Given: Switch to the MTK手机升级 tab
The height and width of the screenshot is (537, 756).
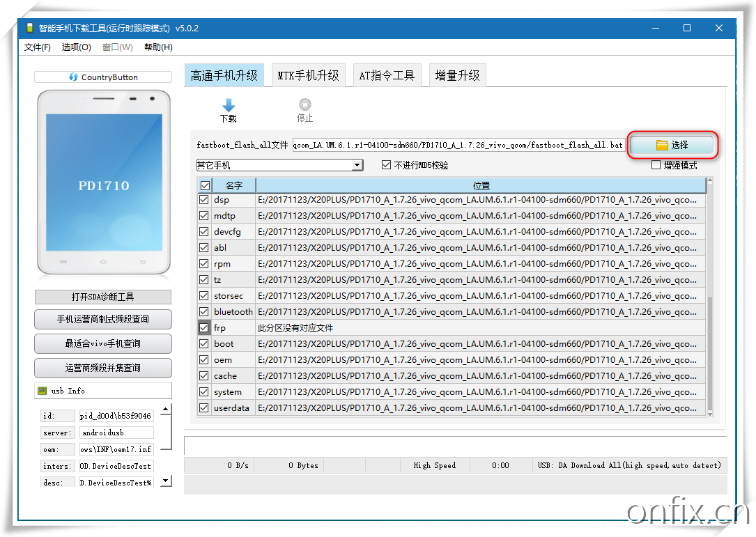Looking at the screenshot, I should 308,75.
